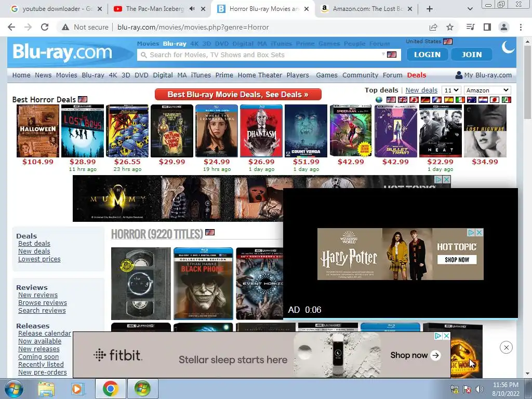Reload the page with the refresh icon
The height and width of the screenshot is (399, 532).
click(45, 27)
